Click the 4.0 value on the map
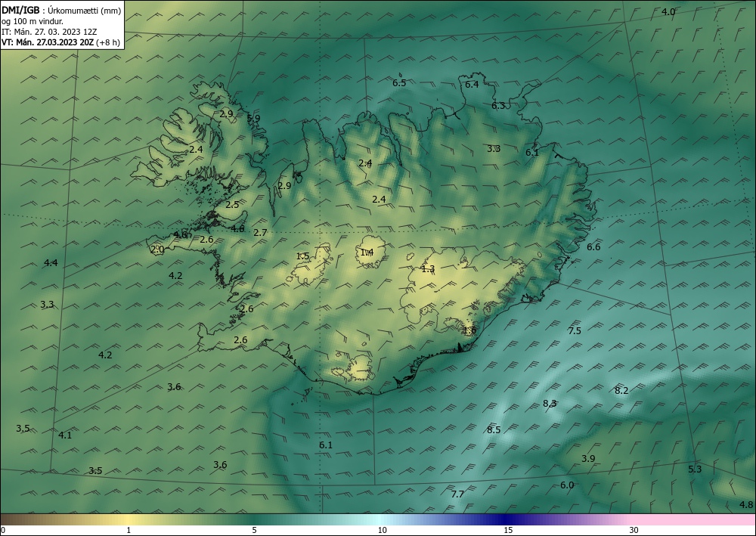Image resolution: width=756 pixels, height=536 pixels. click(668, 12)
